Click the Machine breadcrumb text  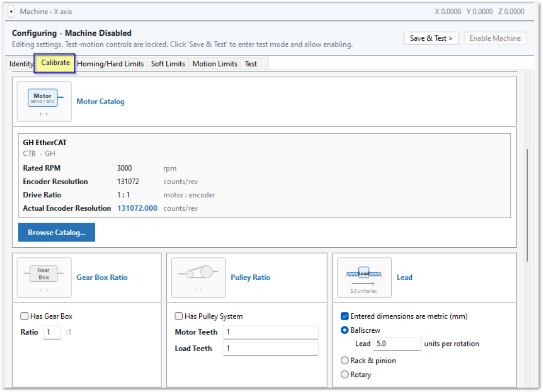pos(34,12)
